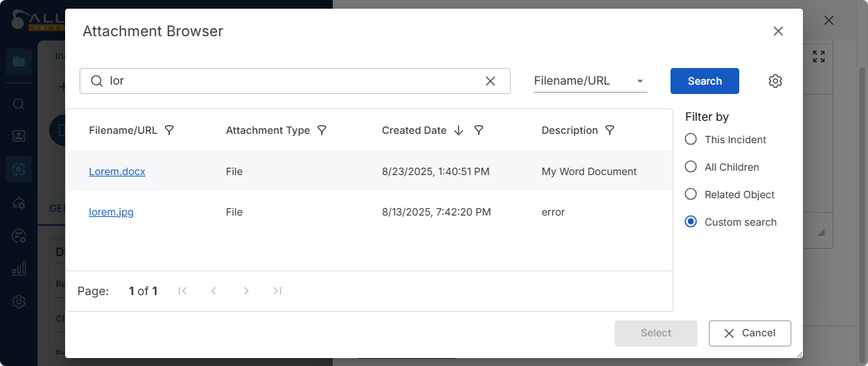Image resolution: width=868 pixels, height=366 pixels.
Task: Select the Related Object filter
Action: pos(691,195)
